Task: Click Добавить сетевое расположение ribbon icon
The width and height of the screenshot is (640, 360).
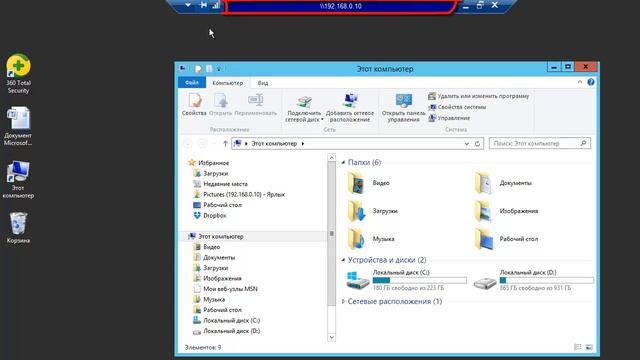Action: 350,108
